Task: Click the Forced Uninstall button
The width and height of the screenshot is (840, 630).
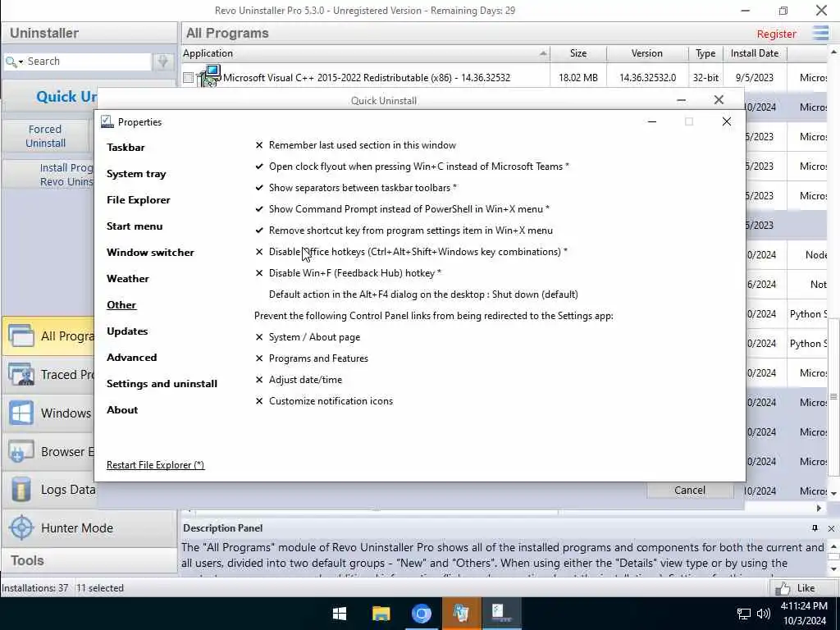Action: tap(46, 136)
